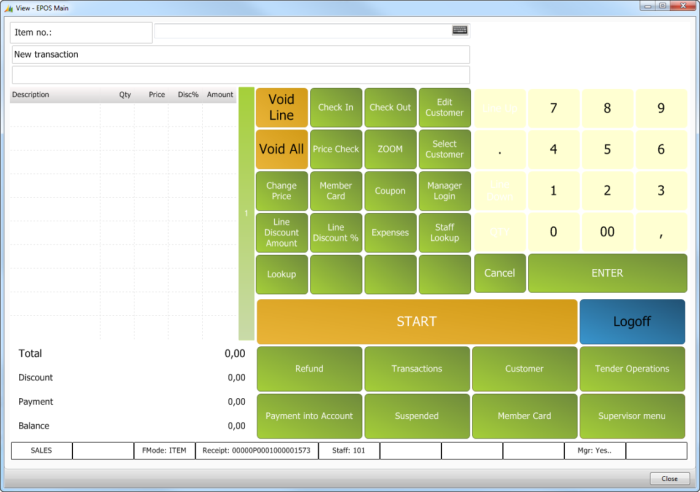Tap the ZOOM button

click(x=390, y=149)
